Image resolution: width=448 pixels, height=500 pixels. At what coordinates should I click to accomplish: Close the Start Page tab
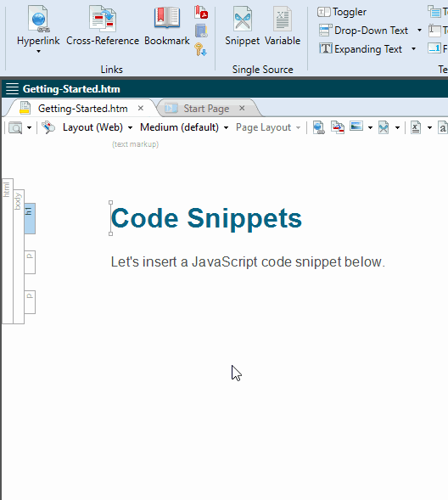tap(242, 109)
